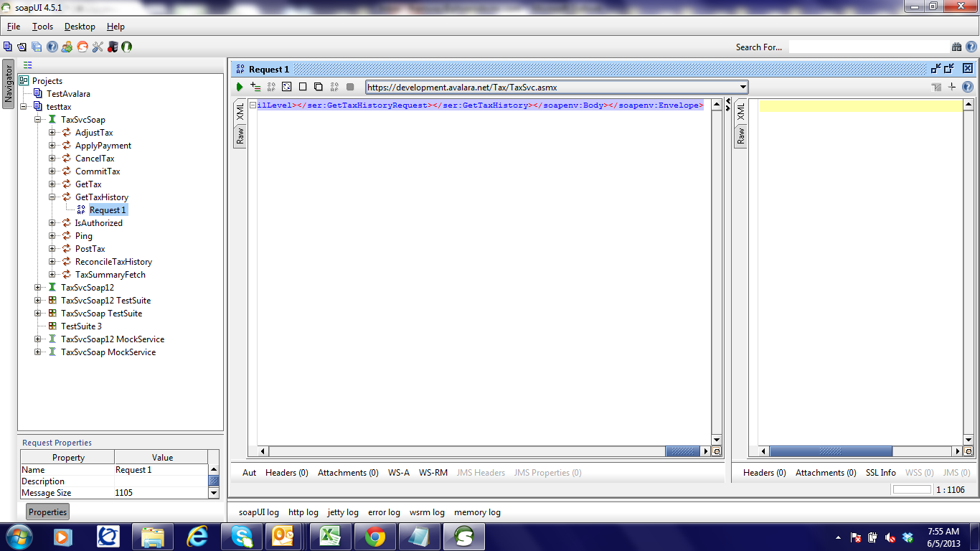This screenshot has height=551, width=980.
Task: Click the binoculars search icon
Action: [956, 47]
